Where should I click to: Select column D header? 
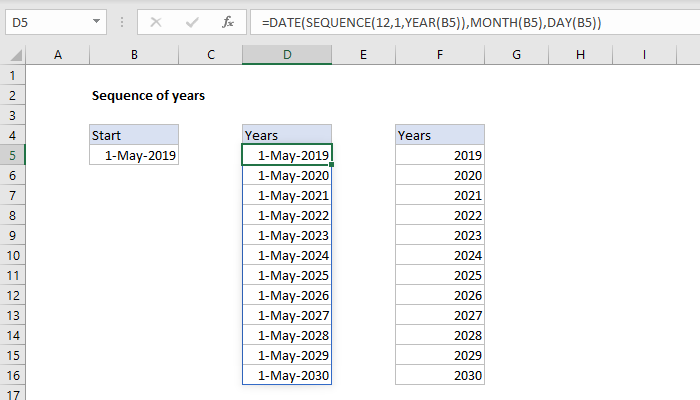point(286,54)
